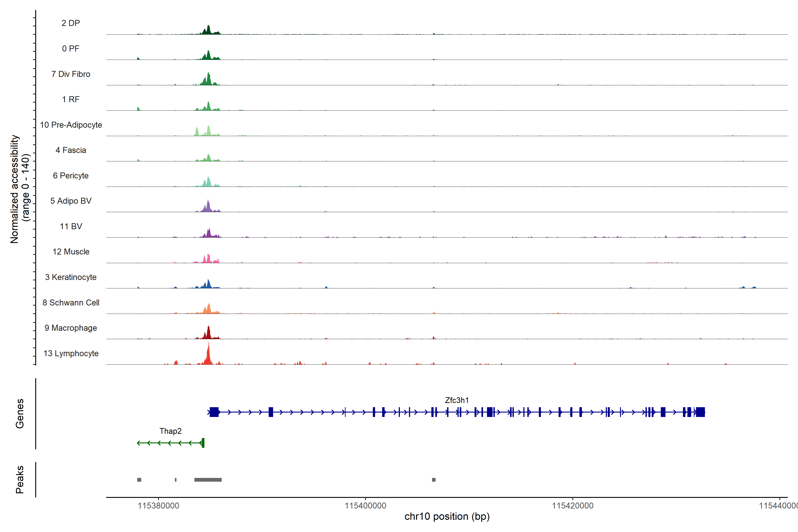Click the green Thap2 exon block

pyautogui.click(x=203, y=443)
